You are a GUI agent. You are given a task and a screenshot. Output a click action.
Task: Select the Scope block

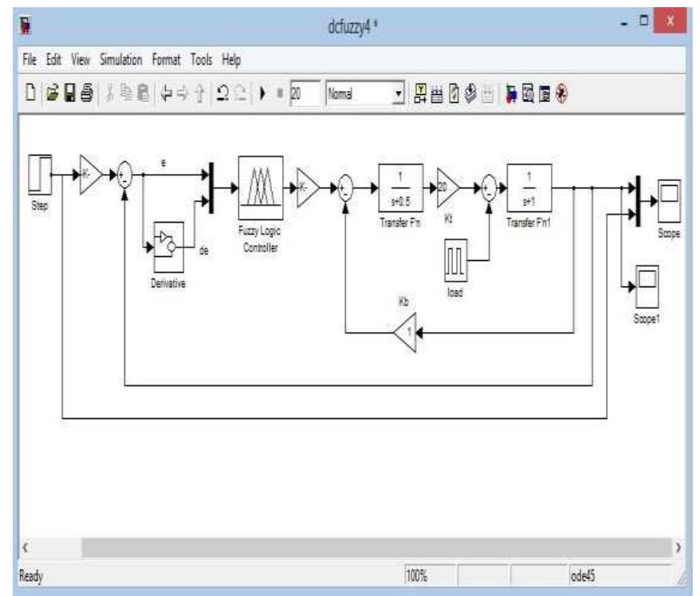click(x=669, y=200)
